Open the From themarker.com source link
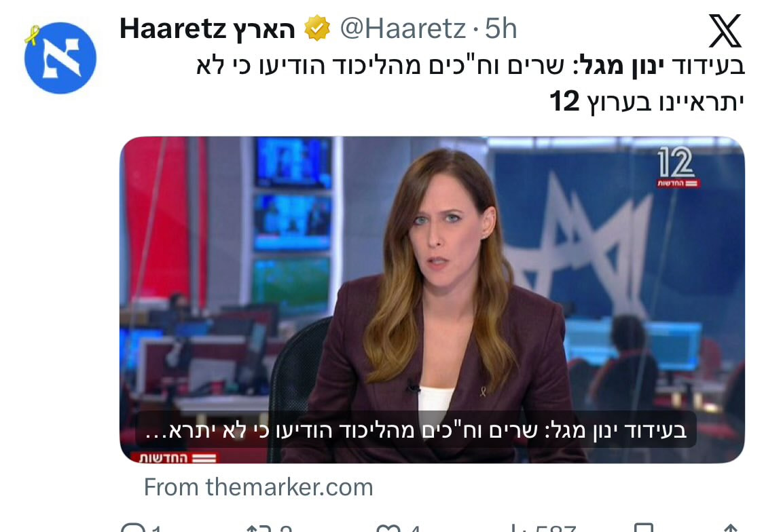 258,487
